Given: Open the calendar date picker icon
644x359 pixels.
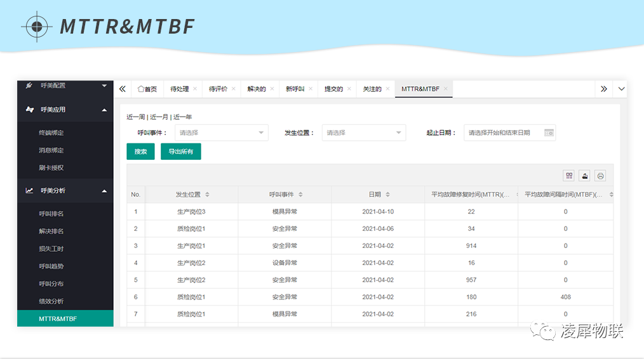Looking at the screenshot, I should click(549, 133).
